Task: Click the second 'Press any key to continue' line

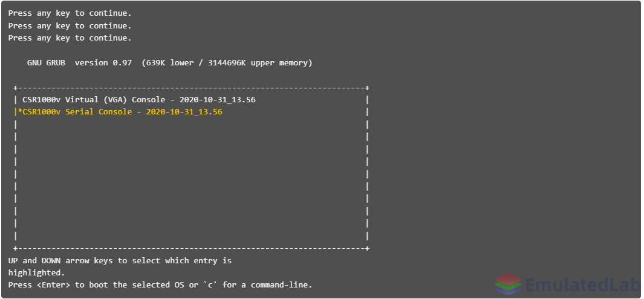Action: (70, 26)
